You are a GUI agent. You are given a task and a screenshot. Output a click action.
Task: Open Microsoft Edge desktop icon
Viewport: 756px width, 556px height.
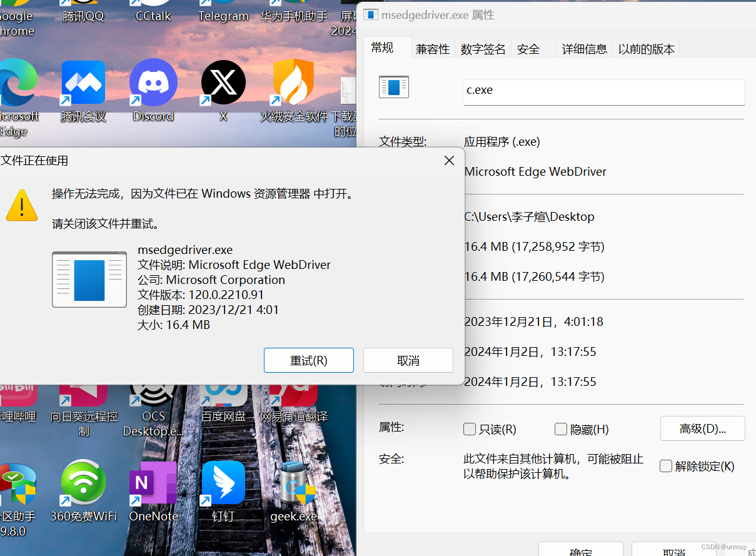tap(18, 98)
